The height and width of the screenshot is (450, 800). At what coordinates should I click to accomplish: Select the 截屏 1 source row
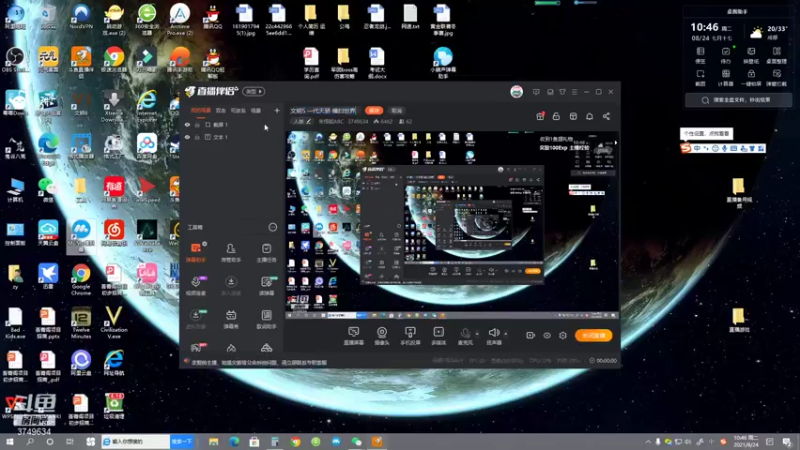pos(232,124)
